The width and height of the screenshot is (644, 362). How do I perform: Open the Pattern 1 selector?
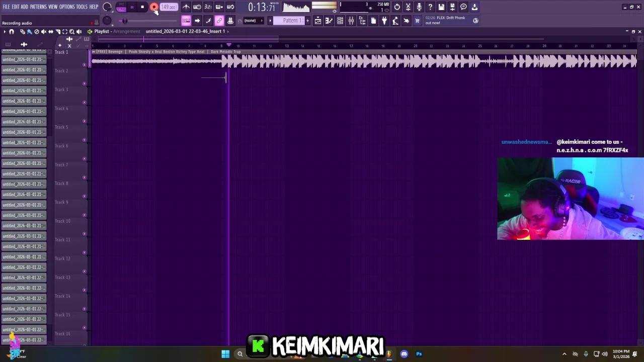291,21
